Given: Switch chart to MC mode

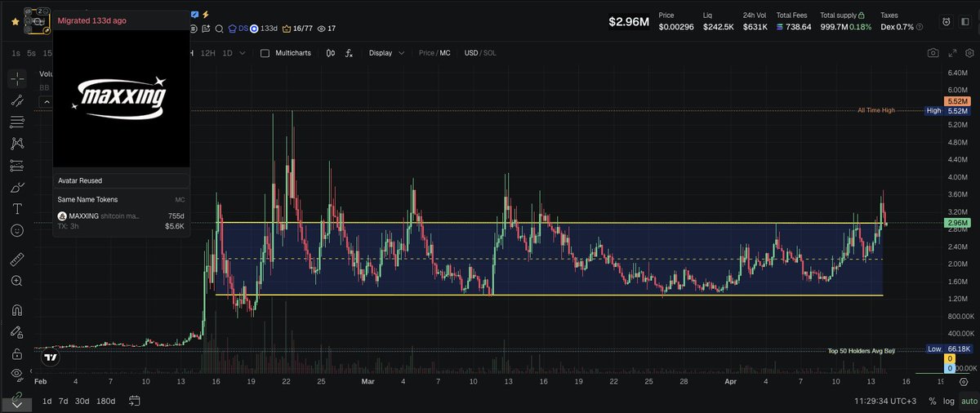Looking at the screenshot, I should 445,53.
